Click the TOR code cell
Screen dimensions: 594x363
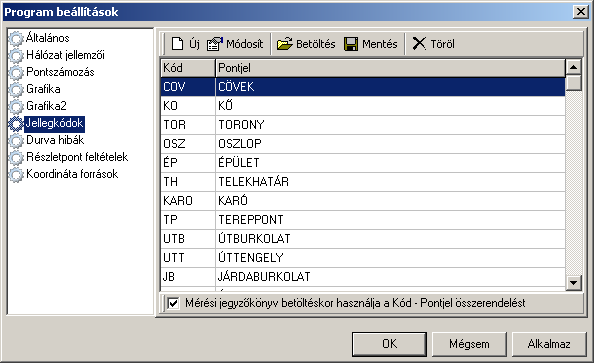coord(188,125)
